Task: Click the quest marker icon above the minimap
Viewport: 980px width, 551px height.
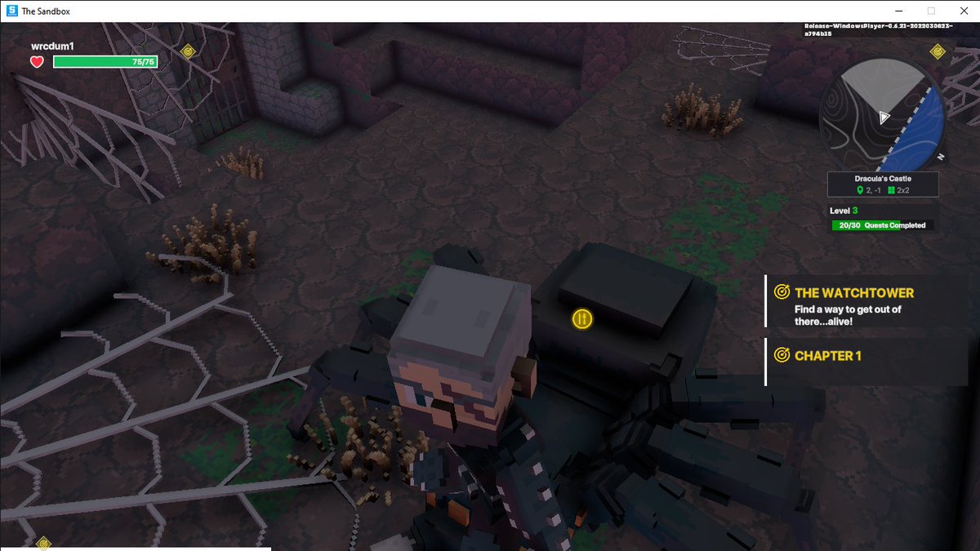Action: (938, 51)
